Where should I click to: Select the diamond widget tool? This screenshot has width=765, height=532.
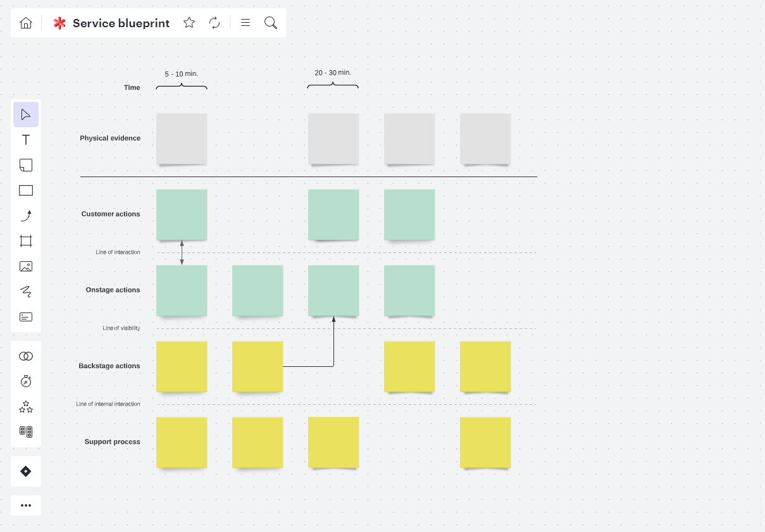pos(25,471)
